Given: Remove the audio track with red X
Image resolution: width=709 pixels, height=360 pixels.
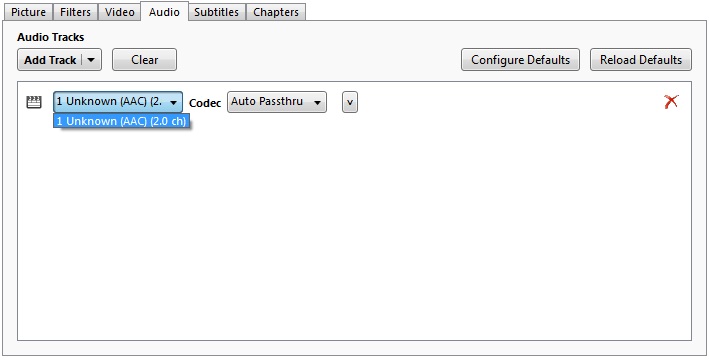Looking at the screenshot, I should tap(671, 102).
